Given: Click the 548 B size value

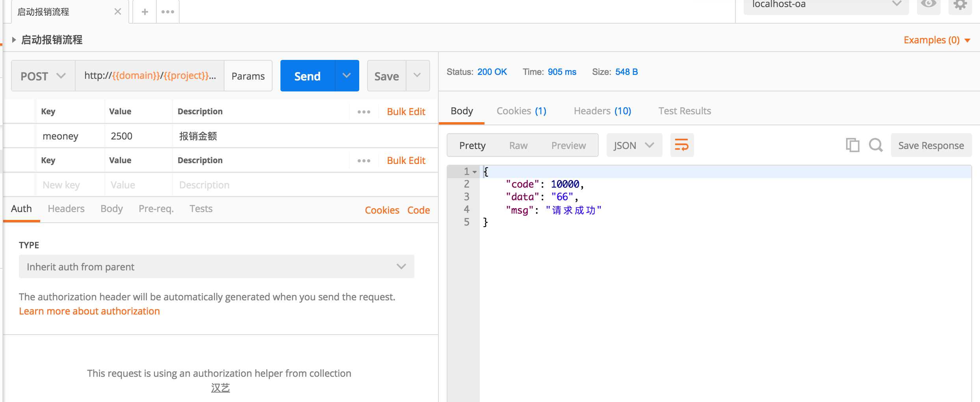Looking at the screenshot, I should (x=626, y=72).
